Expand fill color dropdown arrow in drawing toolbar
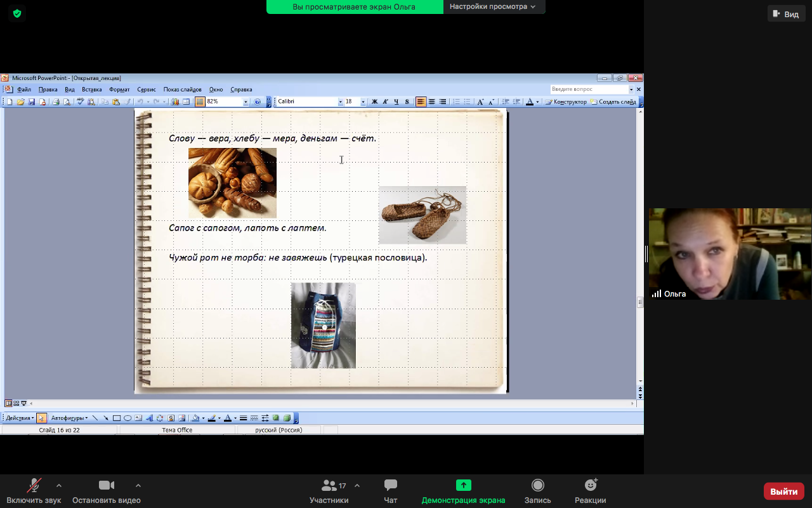This screenshot has height=508, width=812. point(203,418)
